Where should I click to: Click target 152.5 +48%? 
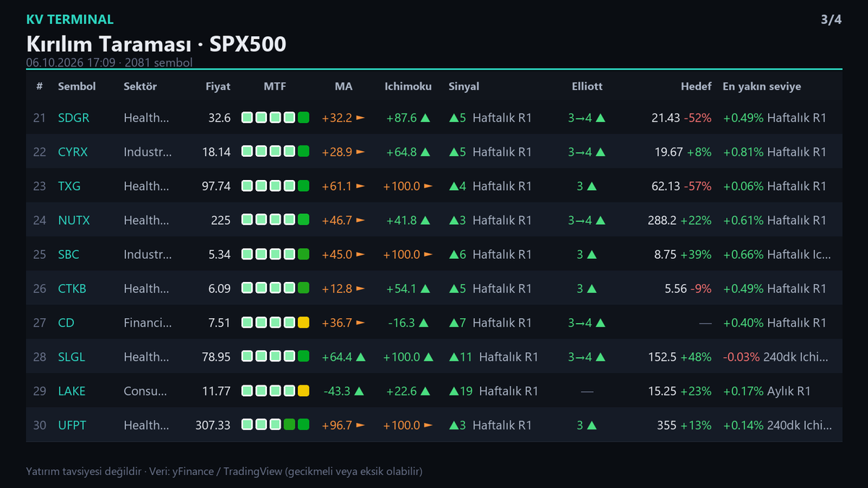[680, 357]
